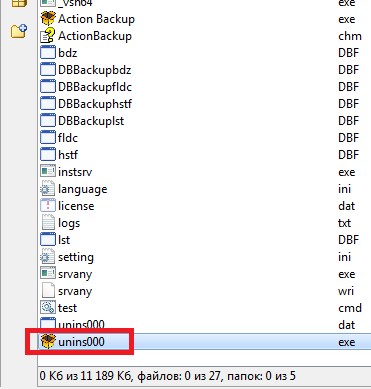
Task: Click the DBBackuphstf file icon
Action: coord(48,104)
